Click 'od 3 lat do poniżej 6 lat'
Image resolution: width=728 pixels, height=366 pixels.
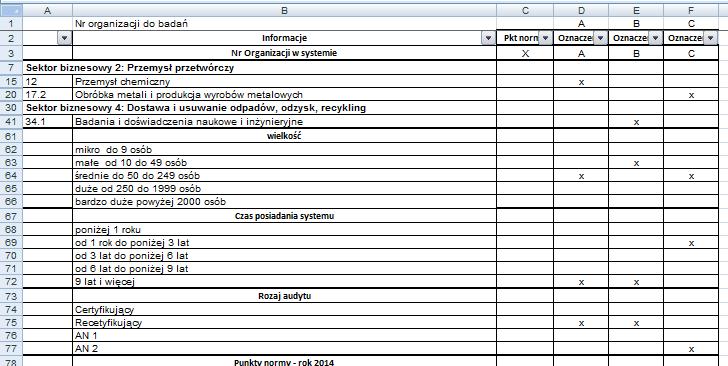(285, 256)
